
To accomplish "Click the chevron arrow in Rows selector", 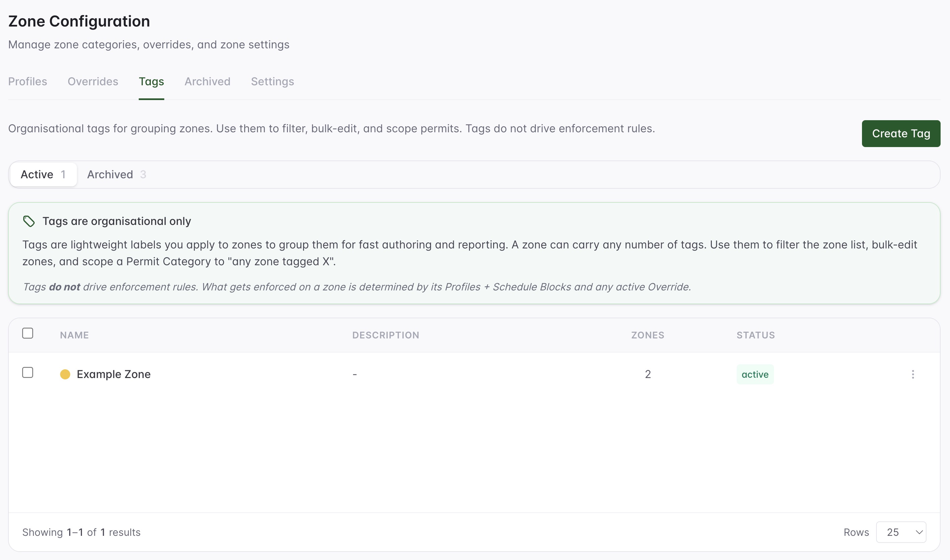I will pyautogui.click(x=919, y=532).
